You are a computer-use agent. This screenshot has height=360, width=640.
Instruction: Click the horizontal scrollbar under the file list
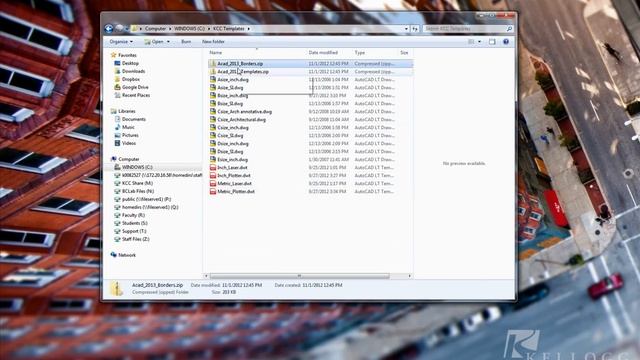tap(299, 276)
